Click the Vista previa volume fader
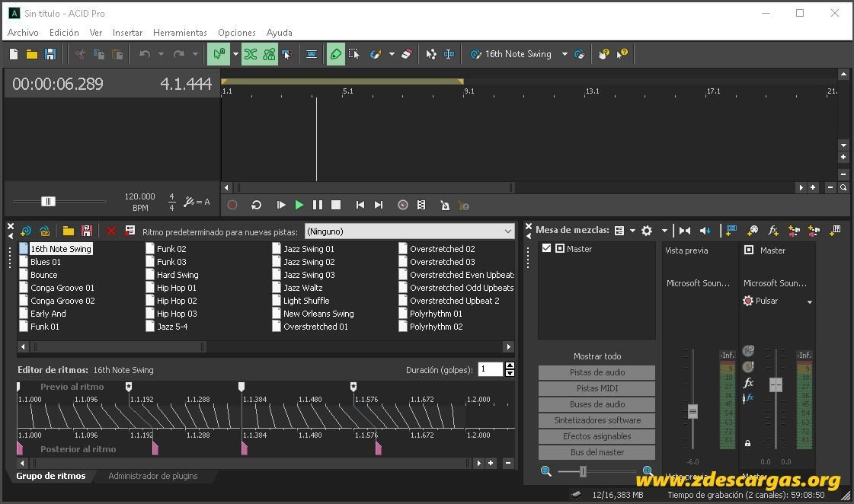Screen dimensions: 854x504 tap(692, 411)
